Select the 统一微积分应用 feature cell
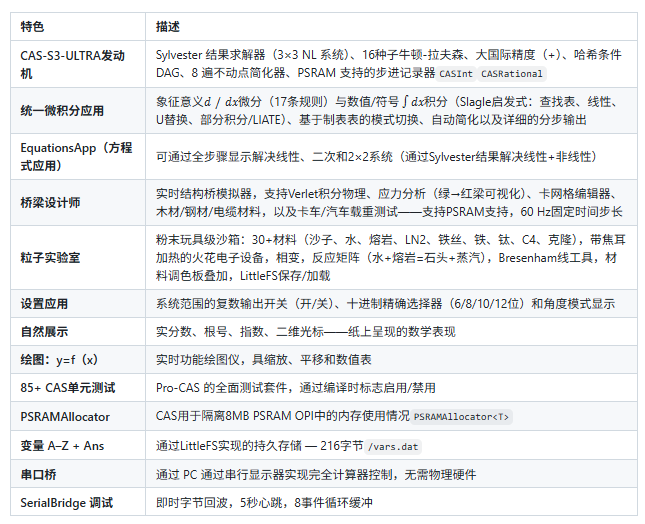 coord(62,110)
